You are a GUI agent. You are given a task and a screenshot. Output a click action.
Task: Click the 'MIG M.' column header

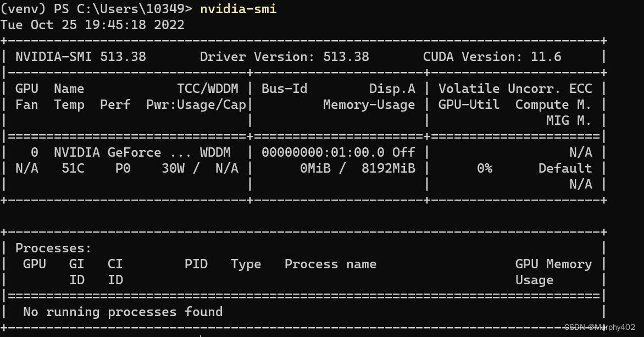click(x=569, y=120)
